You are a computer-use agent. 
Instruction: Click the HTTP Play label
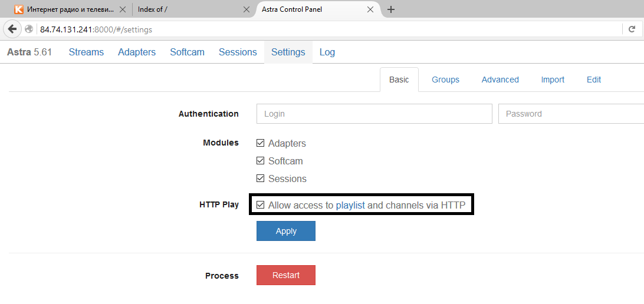click(219, 204)
